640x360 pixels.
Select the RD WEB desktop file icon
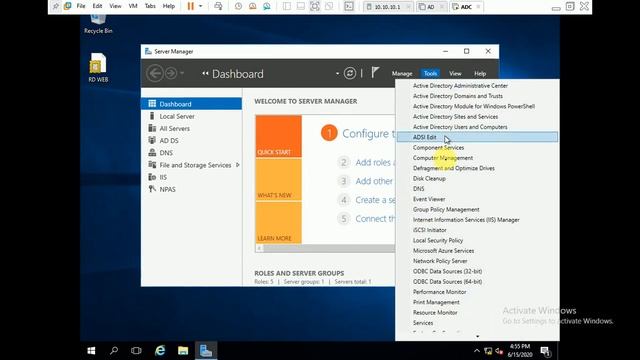tap(98, 68)
